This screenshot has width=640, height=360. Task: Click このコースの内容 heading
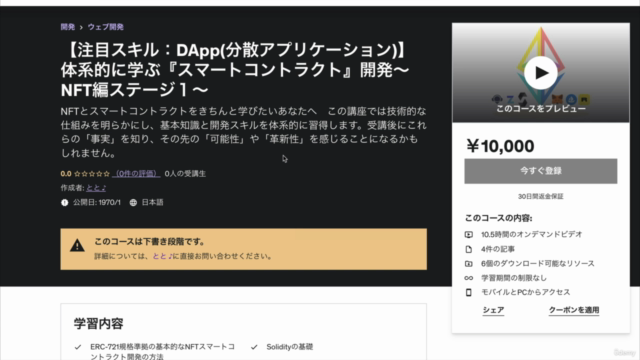(498, 218)
